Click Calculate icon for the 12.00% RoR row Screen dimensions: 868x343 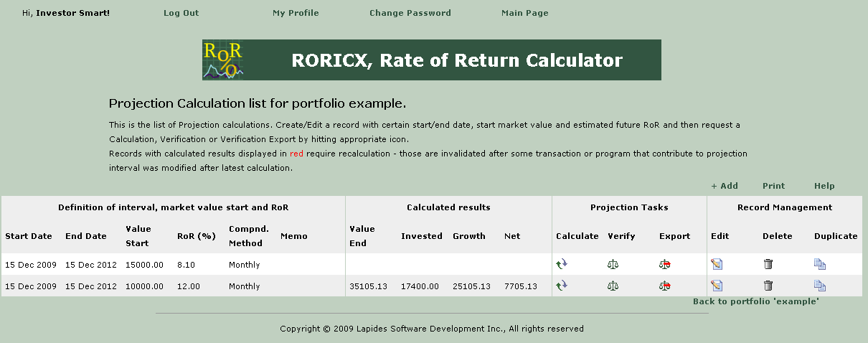click(562, 286)
